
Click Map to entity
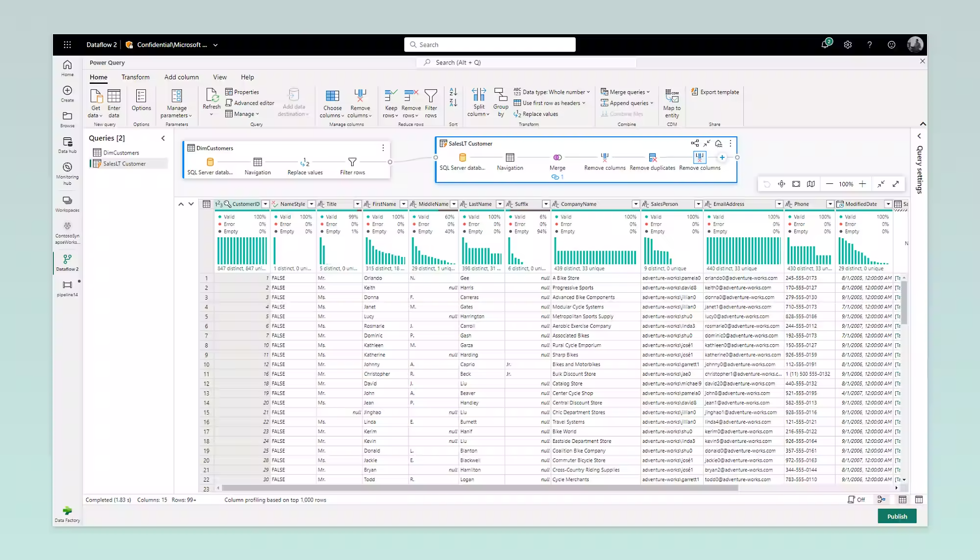coord(672,103)
